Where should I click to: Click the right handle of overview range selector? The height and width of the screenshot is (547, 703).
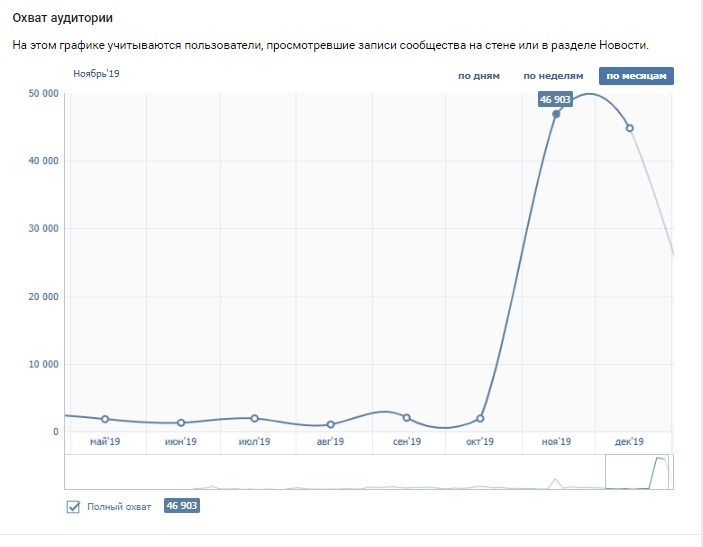(668, 472)
